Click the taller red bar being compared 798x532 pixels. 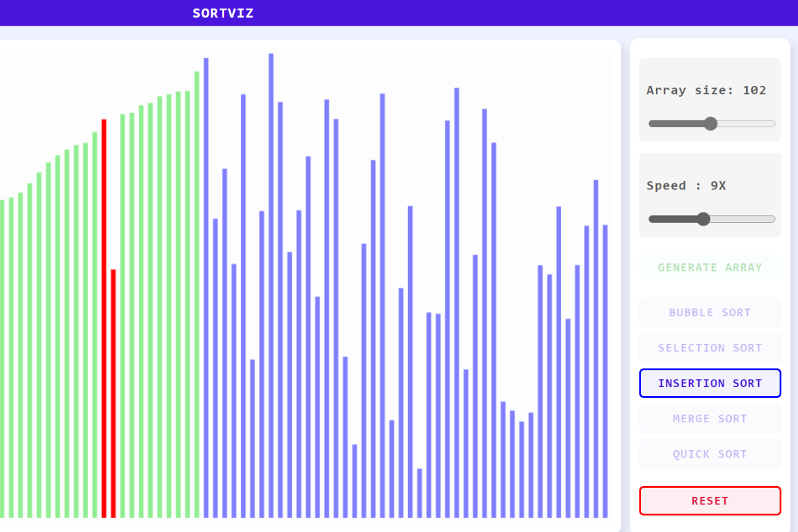[104, 318]
